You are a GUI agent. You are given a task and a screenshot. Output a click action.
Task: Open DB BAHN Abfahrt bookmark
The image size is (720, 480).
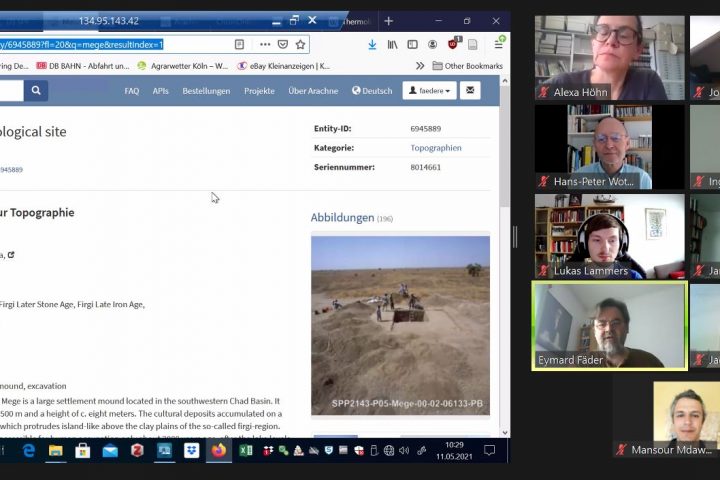(83, 66)
